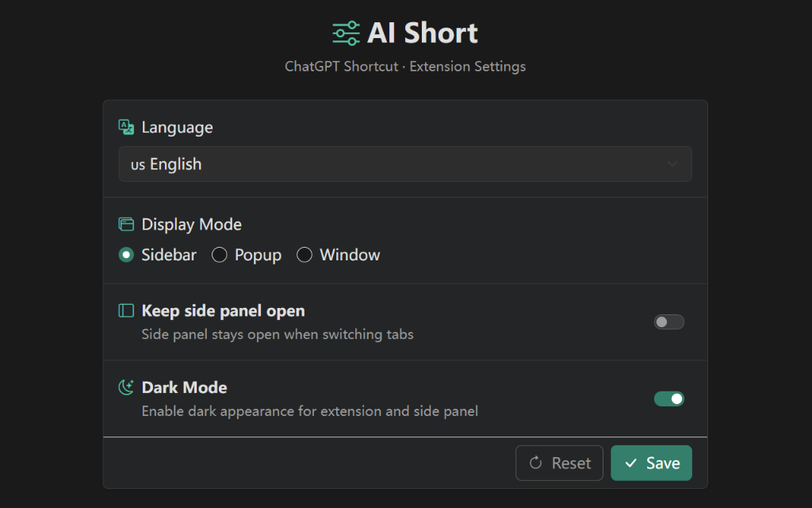
Task: Enable Keep side panel open toggle
Action: [668, 321]
